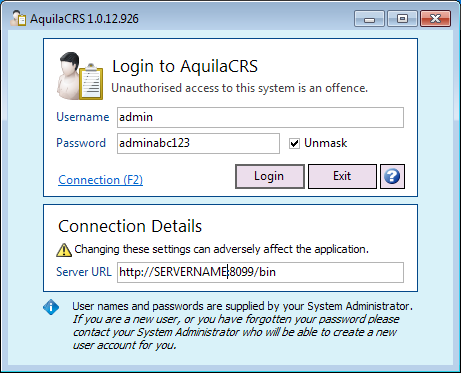
Task: Click the Exit button
Action: pyautogui.click(x=342, y=176)
